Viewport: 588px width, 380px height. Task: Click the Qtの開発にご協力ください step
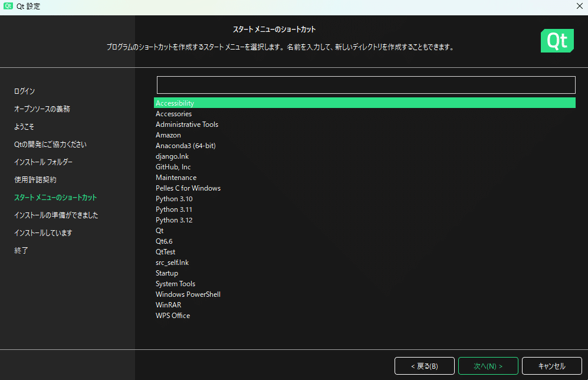pyautogui.click(x=50, y=144)
